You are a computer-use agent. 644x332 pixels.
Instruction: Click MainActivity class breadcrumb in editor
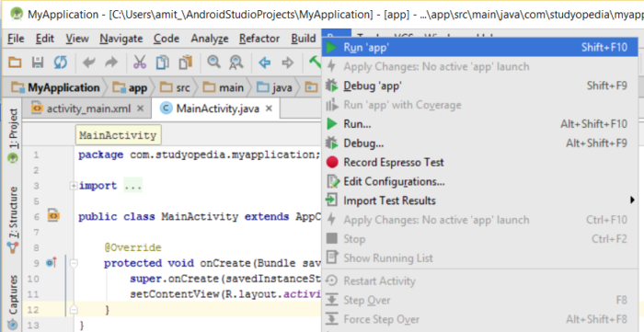point(118,136)
